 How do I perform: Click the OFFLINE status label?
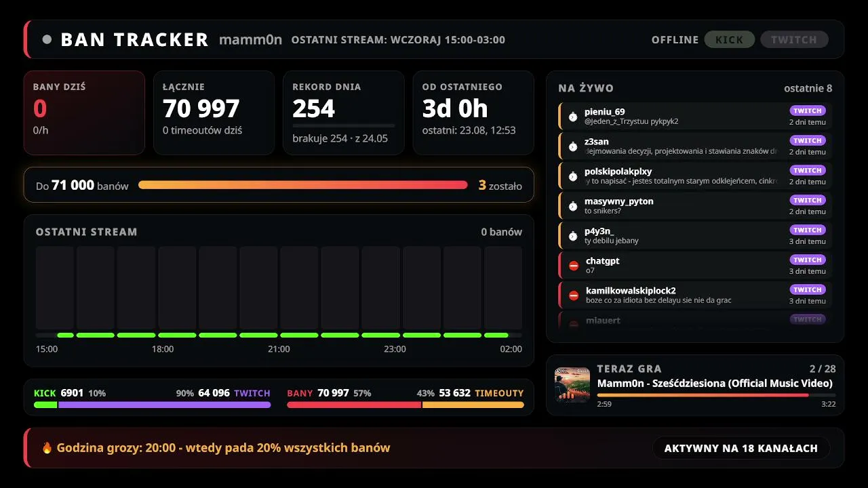(675, 39)
